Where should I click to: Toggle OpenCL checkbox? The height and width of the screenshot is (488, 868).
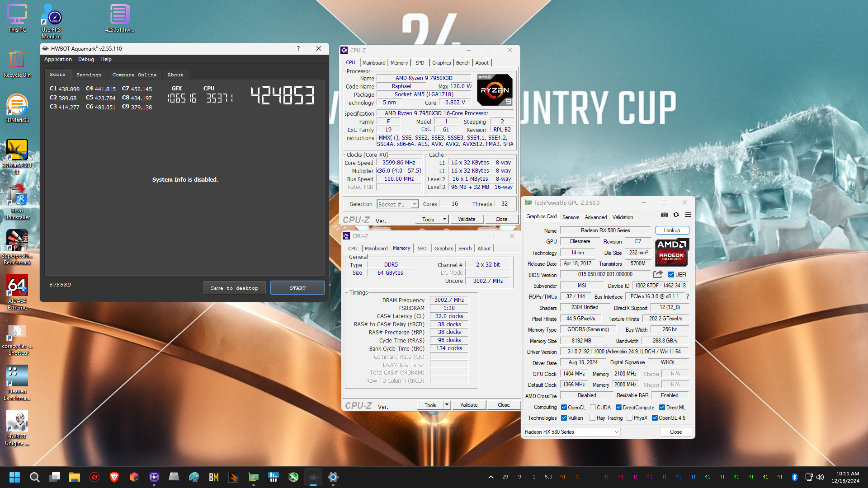[564, 407]
